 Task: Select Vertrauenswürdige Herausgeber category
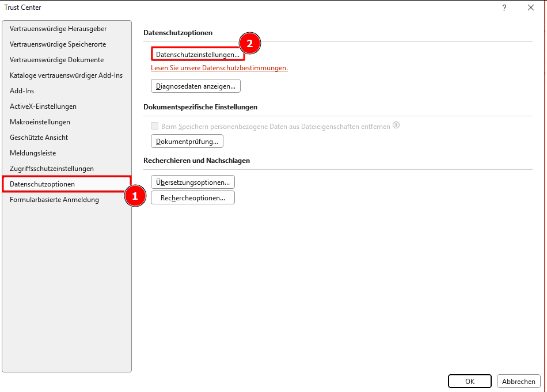coord(58,29)
